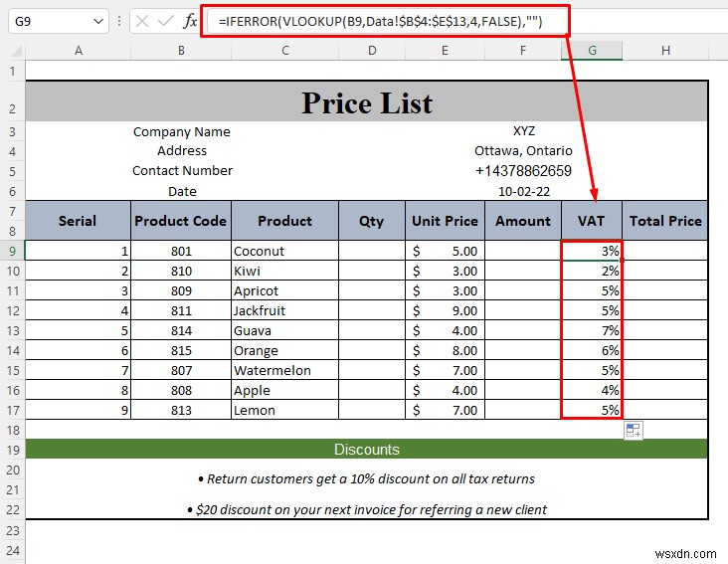728x564 pixels.
Task: Select row 13 header
Action: (13, 331)
